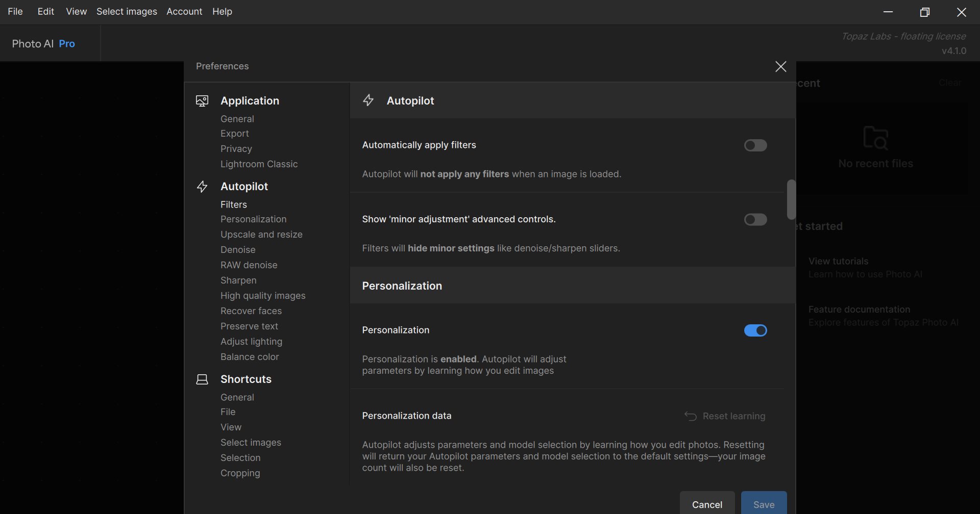Click the Autopilot lightning icon in sidebar

click(x=202, y=187)
